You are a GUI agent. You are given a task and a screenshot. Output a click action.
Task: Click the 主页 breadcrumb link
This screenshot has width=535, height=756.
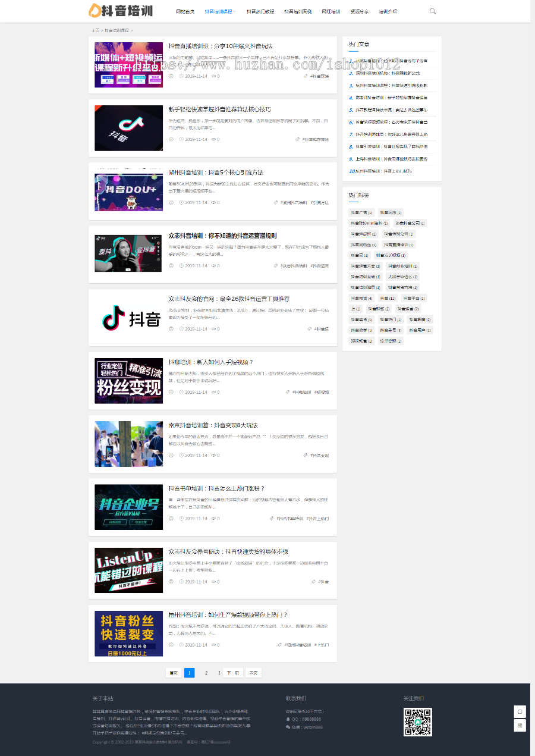coord(95,30)
